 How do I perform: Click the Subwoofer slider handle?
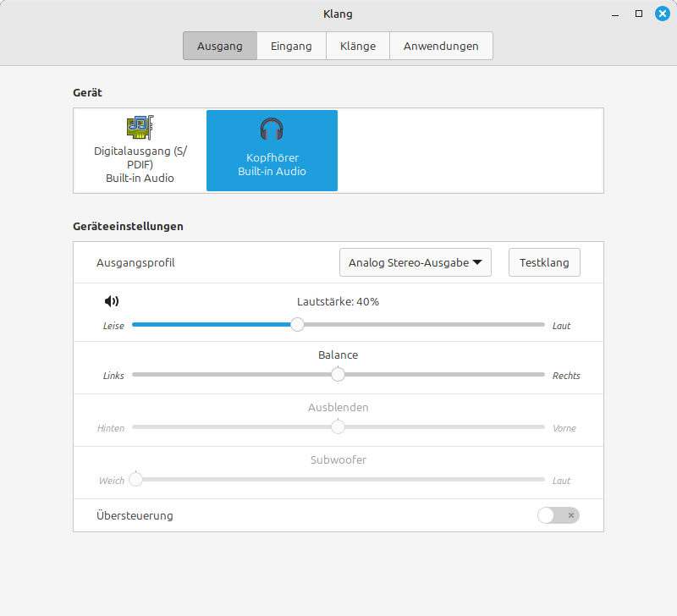(135, 480)
